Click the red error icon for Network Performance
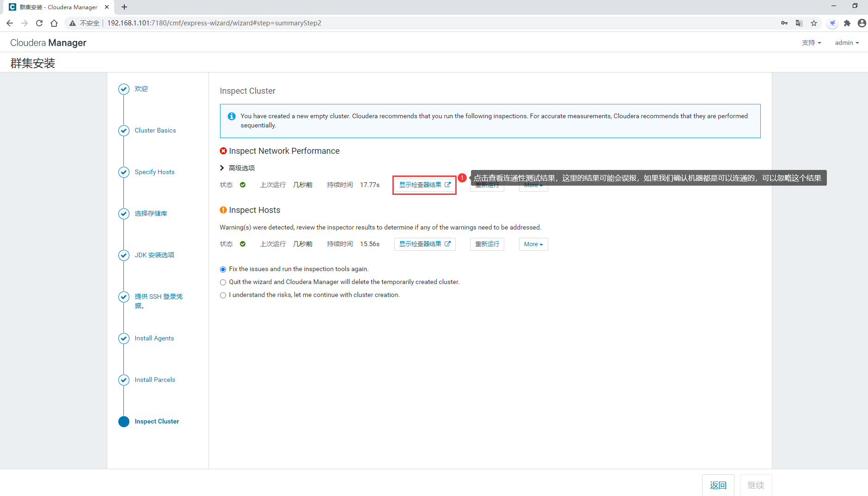Viewport: 868px width, 496px height. coord(223,151)
